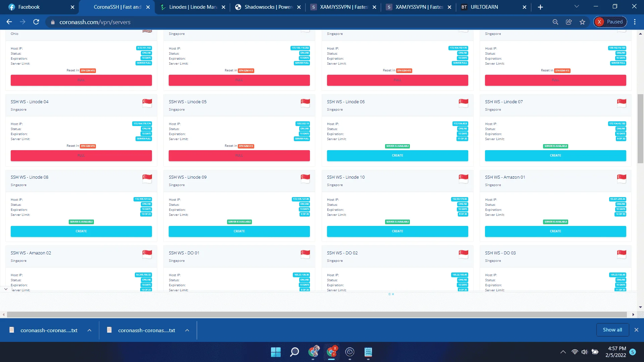Open Wi-Fi network settings in tray
The width and height of the screenshot is (644, 362).
tap(575, 352)
